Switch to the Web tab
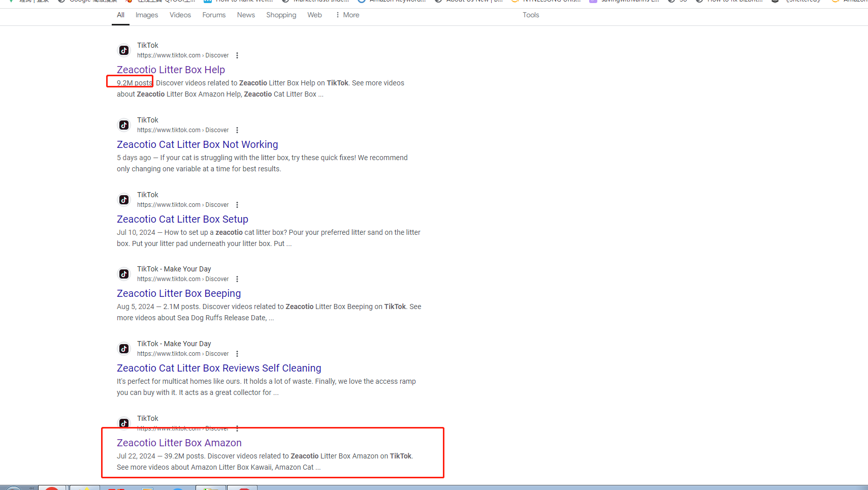Screen dimensions: 868x490 pyautogui.click(x=314, y=15)
